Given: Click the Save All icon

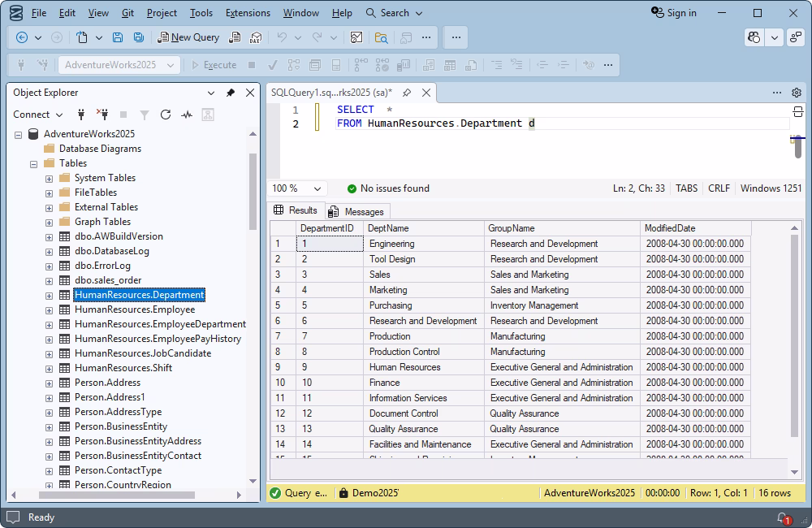Looking at the screenshot, I should click(138, 37).
